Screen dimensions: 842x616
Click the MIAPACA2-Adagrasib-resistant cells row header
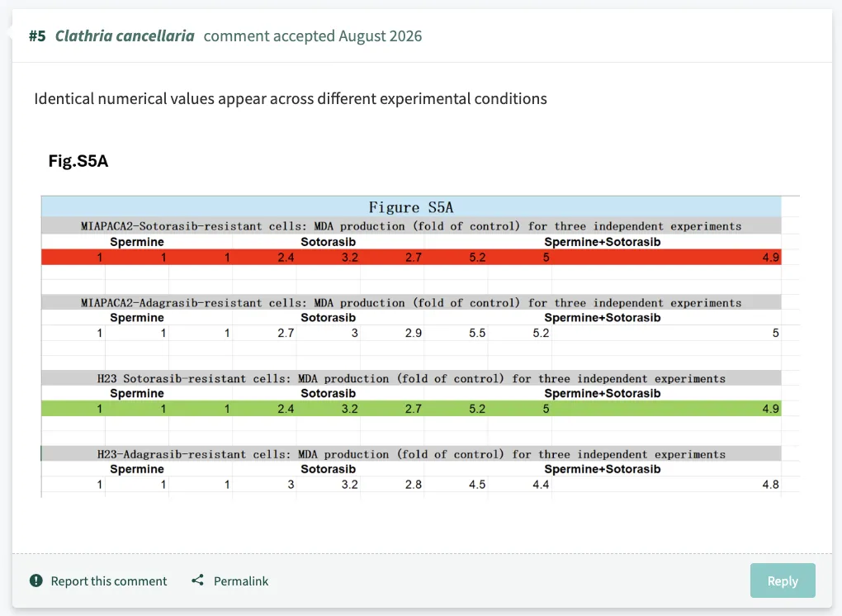pyautogui.click(x=411, y=303)
